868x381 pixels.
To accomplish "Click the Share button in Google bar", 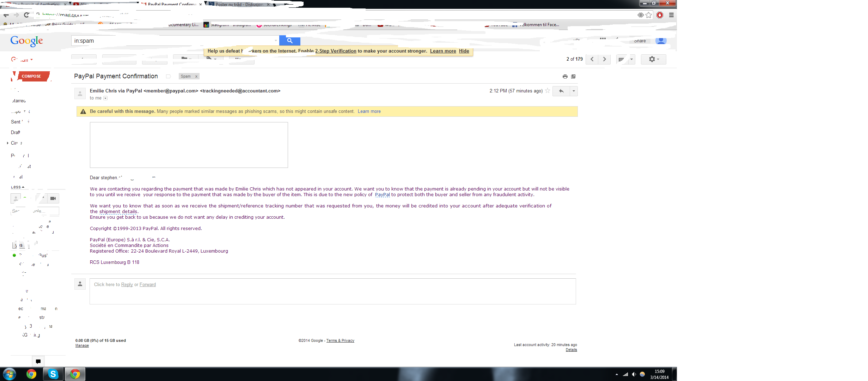I will pyautogui.click(x=640, y=41).
